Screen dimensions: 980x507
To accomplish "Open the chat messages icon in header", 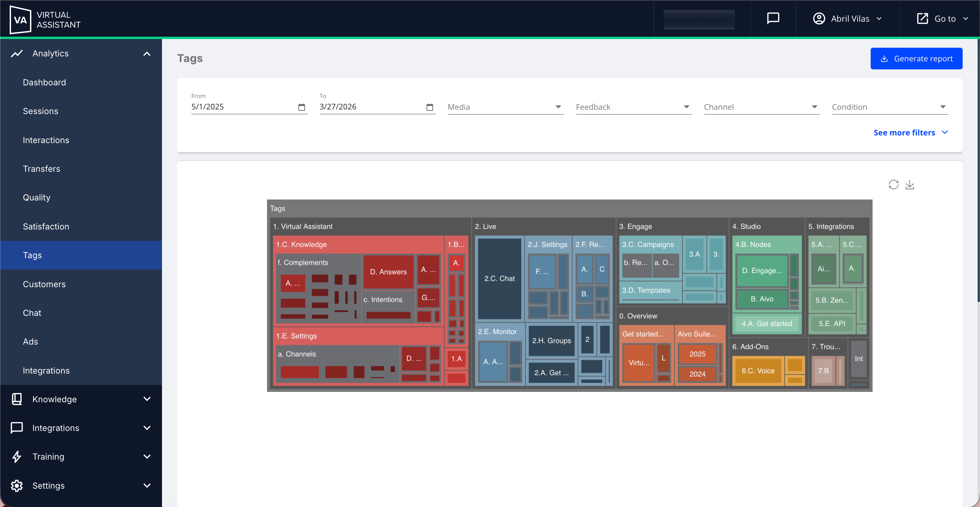I will coord(773,18).
